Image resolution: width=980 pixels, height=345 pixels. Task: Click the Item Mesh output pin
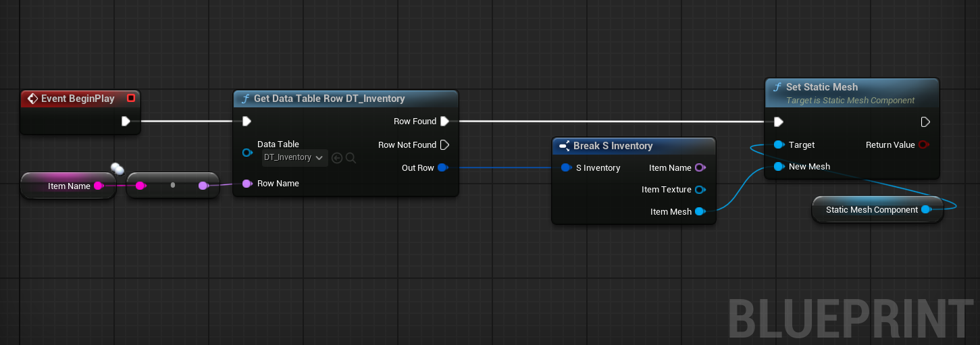(700, 211)
